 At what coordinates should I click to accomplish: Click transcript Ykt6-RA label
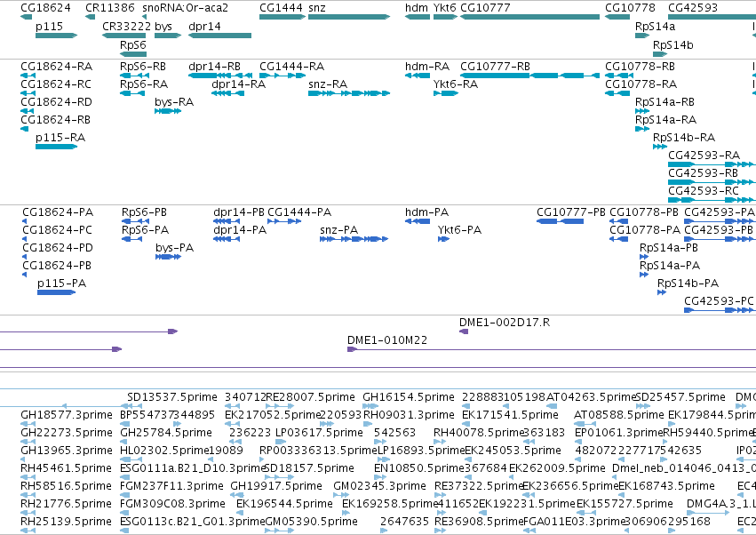pos(456,84)
